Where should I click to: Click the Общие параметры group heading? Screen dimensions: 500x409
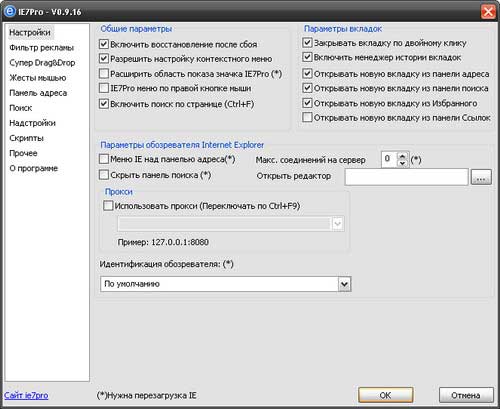pos(136,29)
